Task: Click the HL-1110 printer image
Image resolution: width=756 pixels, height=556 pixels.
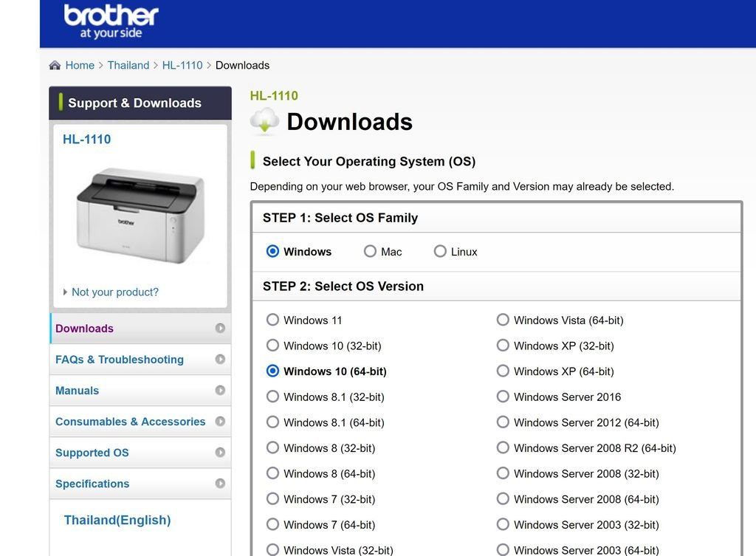Action: click(x=140, y=215)
